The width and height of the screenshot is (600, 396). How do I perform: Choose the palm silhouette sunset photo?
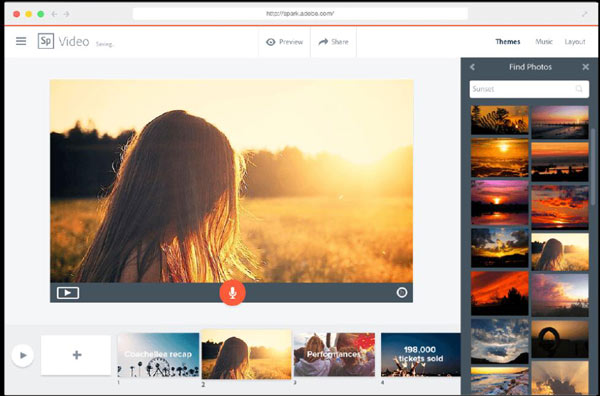pyautogui.click(x=499, y=120)
